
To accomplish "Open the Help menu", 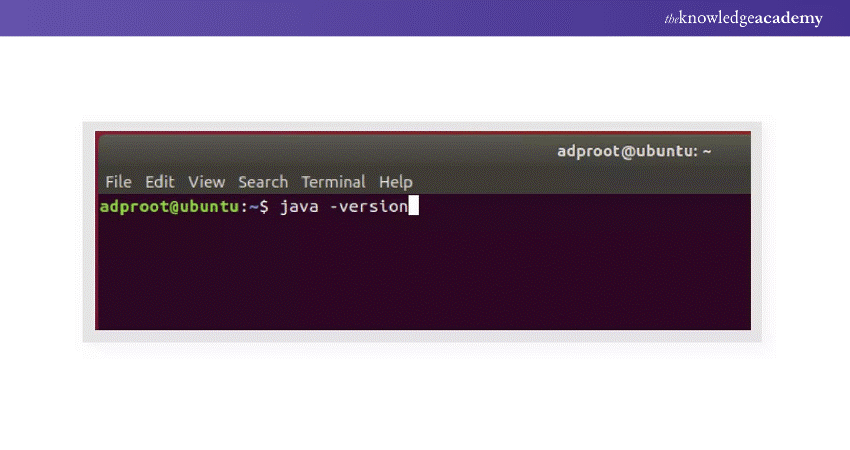I will coord(395,182).
